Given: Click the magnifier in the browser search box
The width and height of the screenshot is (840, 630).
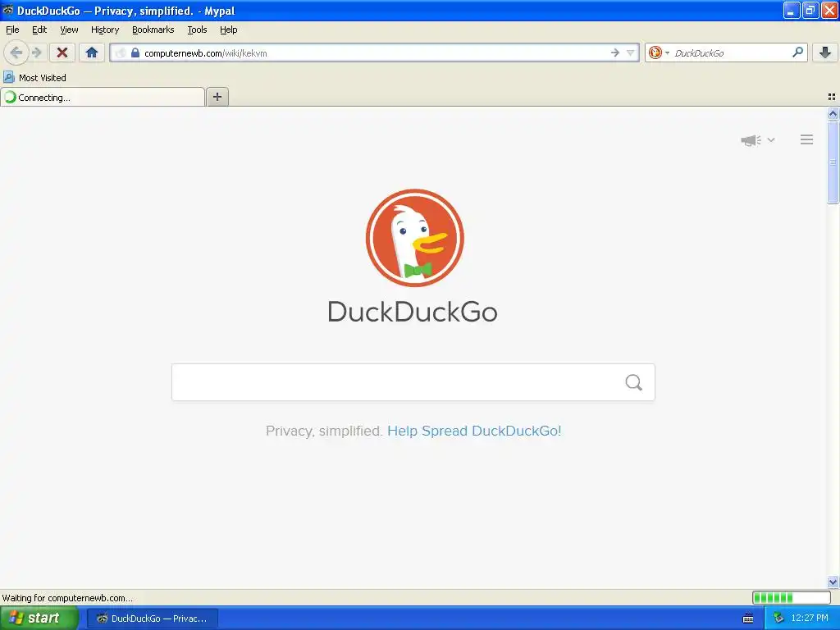Looking at the screenshot, I should pos(797,52).
